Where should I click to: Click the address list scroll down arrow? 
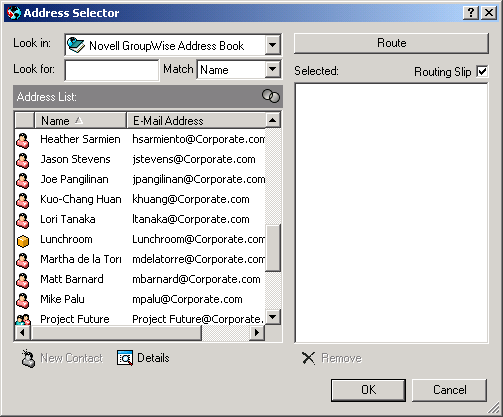273,317
